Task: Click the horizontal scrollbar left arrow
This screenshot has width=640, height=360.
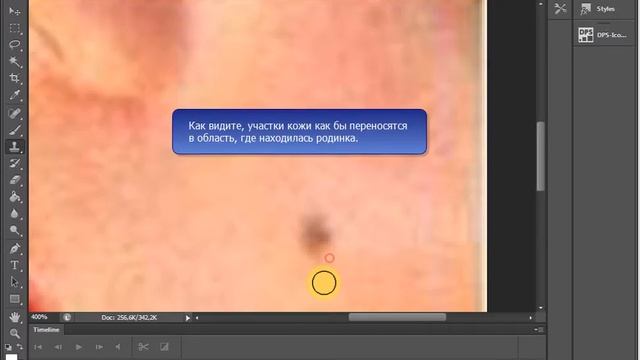Action: [x=197, y=318]
